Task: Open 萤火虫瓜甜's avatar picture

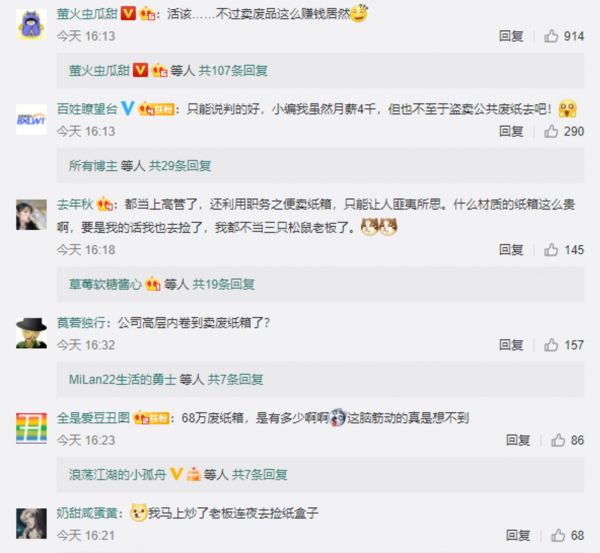Action: click(x=31, y=24)
